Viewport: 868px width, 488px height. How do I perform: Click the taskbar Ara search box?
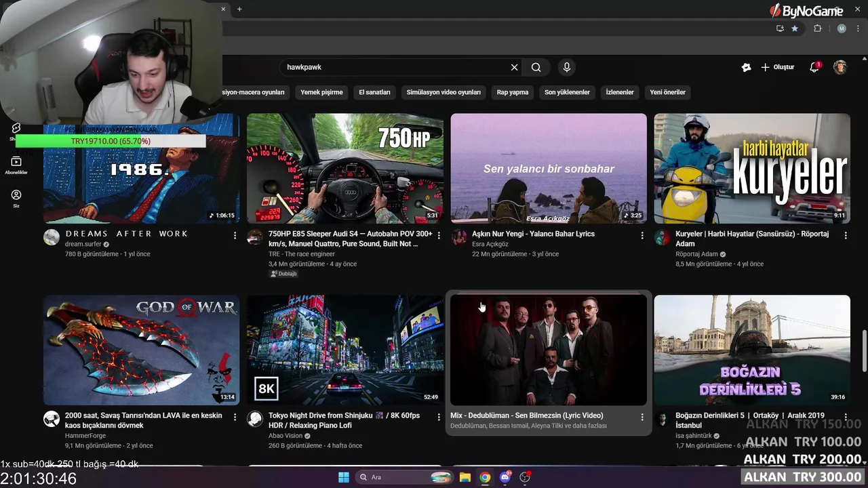coord(405,477)
